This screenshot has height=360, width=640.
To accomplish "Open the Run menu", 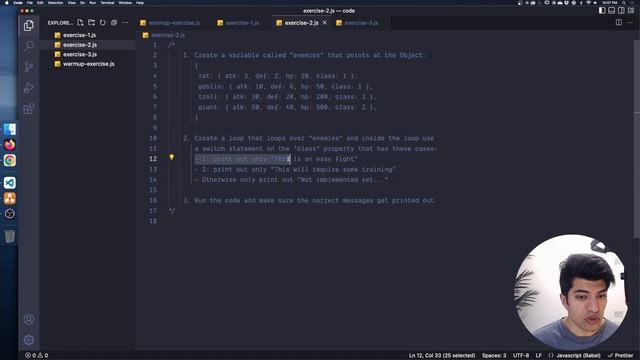I will pyautogui.click(x=92, y=2).
